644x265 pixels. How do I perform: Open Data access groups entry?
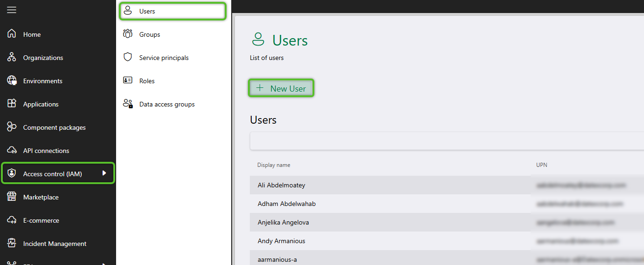tap(167, 104)
